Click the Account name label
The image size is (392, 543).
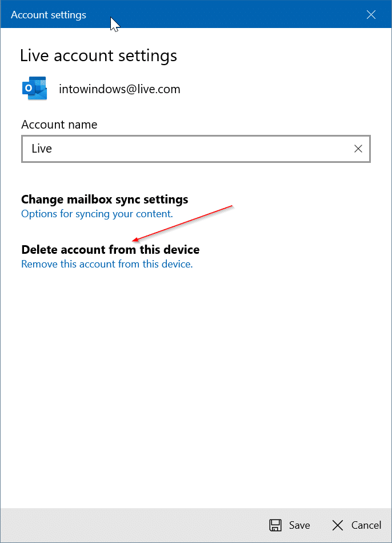click(59, 125)
